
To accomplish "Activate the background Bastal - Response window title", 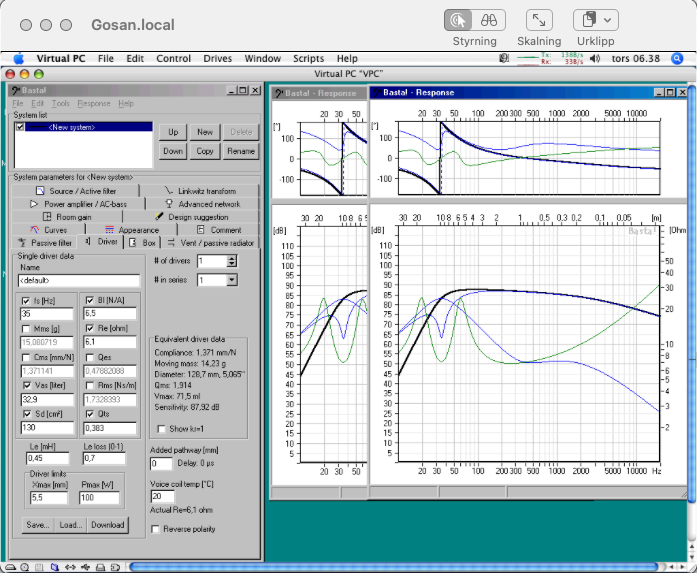I will tap(320, 93).
